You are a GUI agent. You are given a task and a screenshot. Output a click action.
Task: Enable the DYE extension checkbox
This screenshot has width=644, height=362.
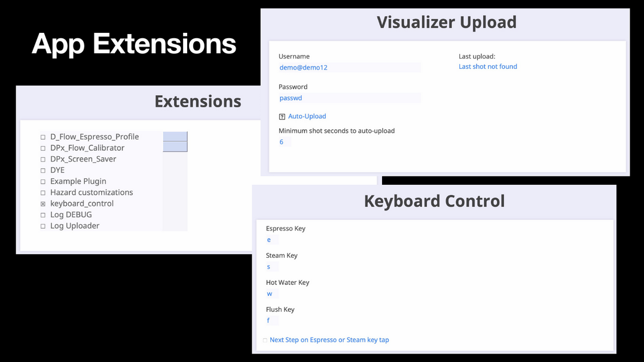42,170
